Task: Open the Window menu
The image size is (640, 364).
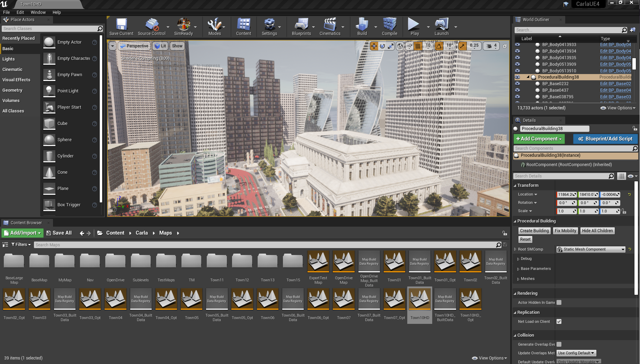Action: point(38,12)
